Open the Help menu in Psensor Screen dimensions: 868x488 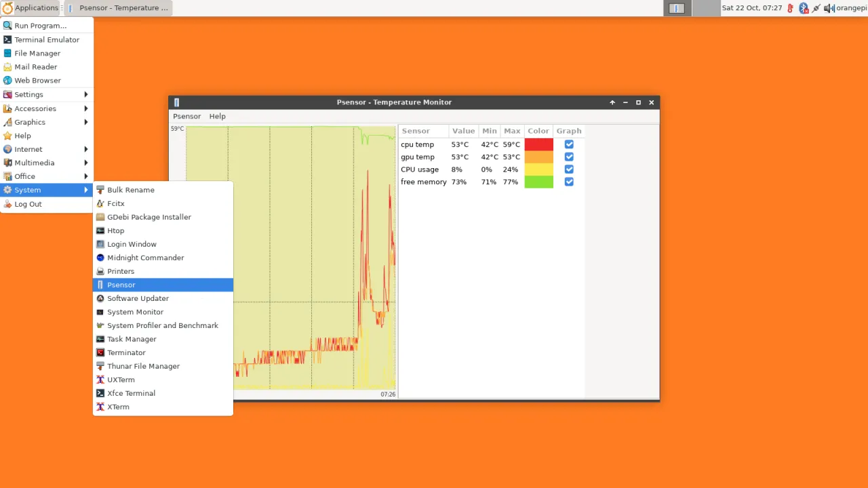[217, 116]
